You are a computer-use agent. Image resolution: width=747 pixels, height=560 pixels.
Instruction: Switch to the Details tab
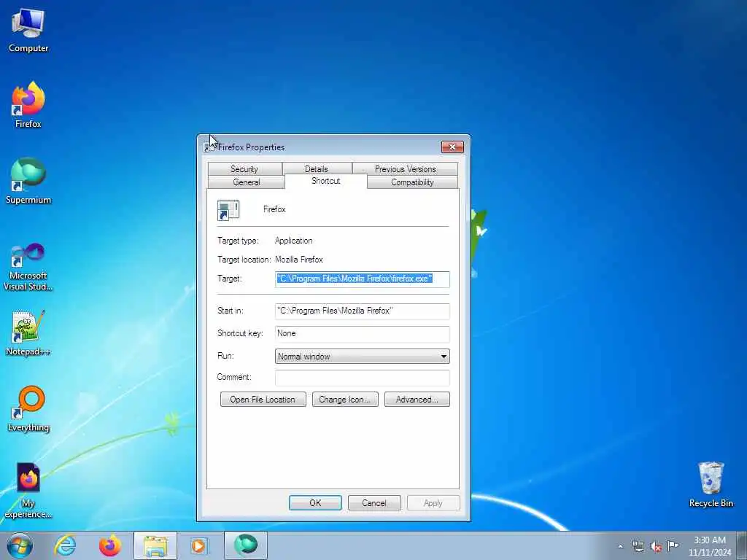pos(317,169)
